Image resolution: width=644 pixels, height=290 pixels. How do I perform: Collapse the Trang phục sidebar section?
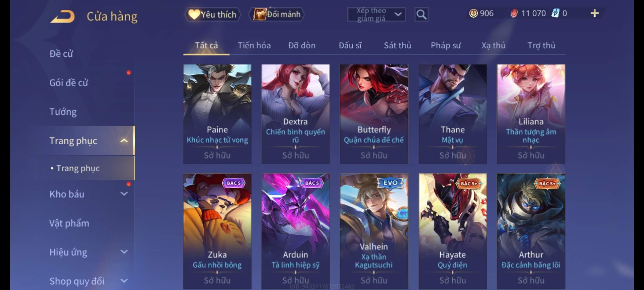click(124, 140)
